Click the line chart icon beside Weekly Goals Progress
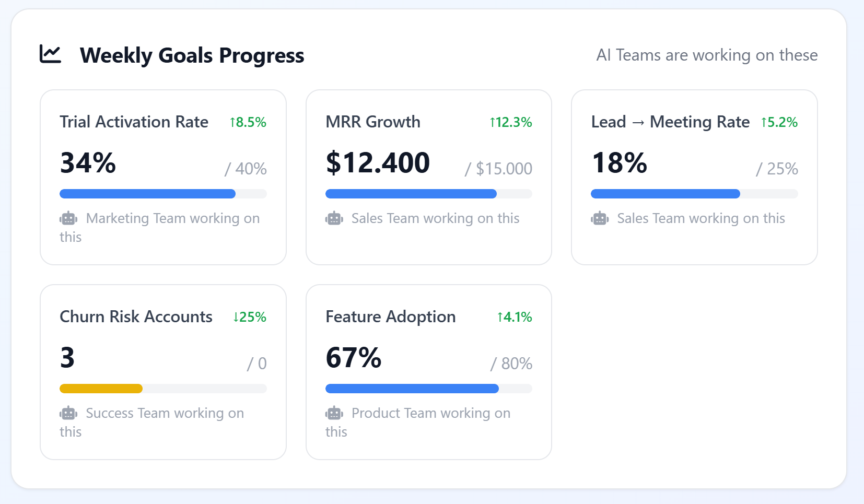 tap(51, 54)
